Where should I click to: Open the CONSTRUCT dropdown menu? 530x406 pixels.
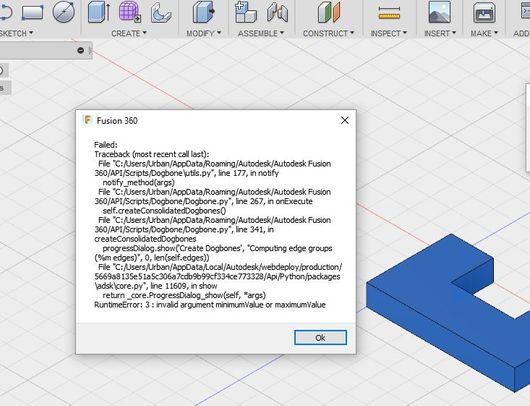point(329,33)
